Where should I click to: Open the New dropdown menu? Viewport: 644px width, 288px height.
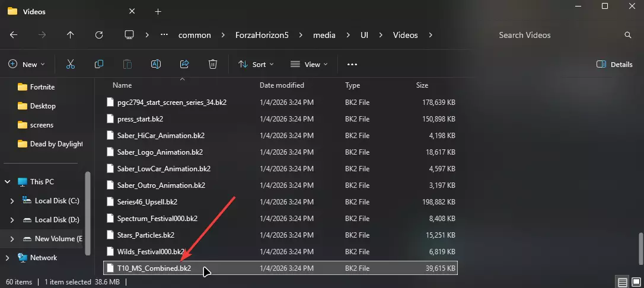[27, 64]
